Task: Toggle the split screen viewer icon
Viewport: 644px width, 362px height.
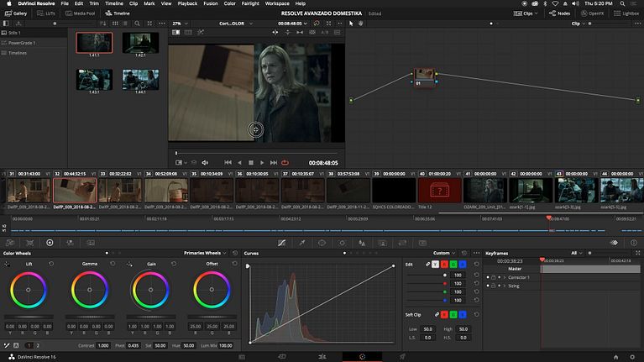Action: click(x=188, y=32)
